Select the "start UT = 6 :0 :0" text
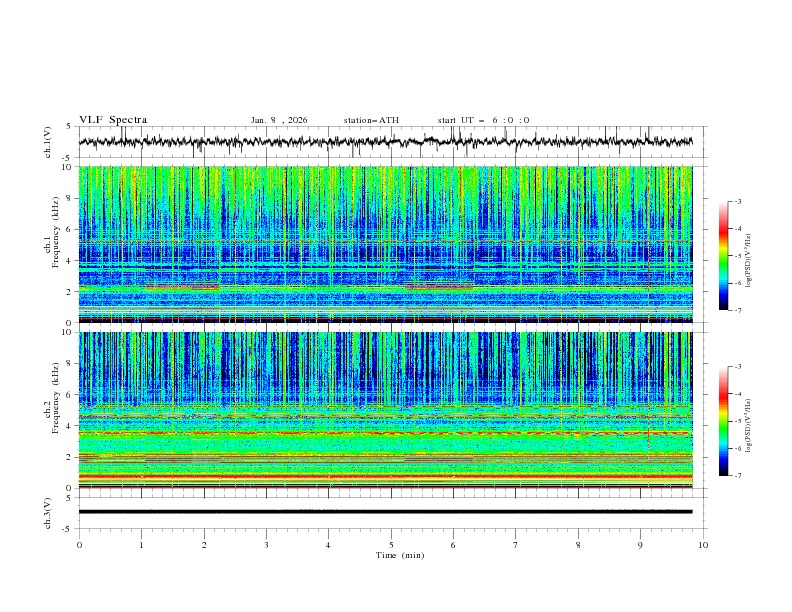 coord(483,120)
